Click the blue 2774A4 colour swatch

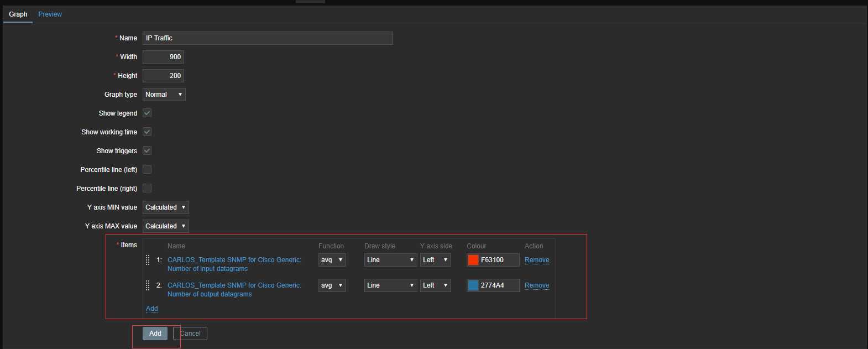[x=473, y=285]
